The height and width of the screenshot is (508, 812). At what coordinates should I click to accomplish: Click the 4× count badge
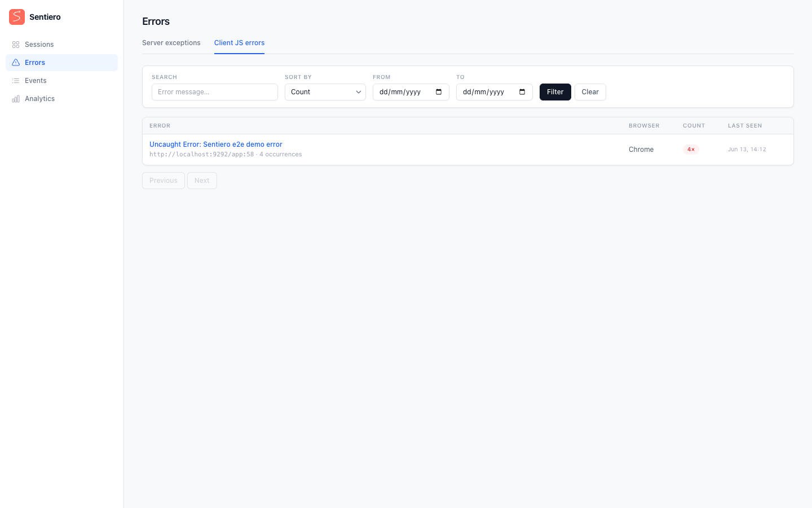click(x=691, y=150)
